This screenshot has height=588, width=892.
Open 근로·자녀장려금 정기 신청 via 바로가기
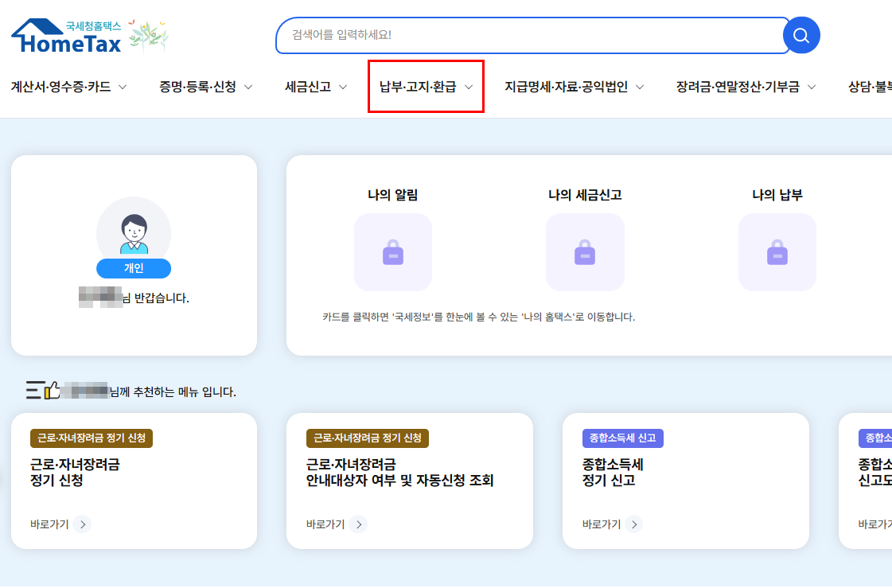click(x=134, y=481)
